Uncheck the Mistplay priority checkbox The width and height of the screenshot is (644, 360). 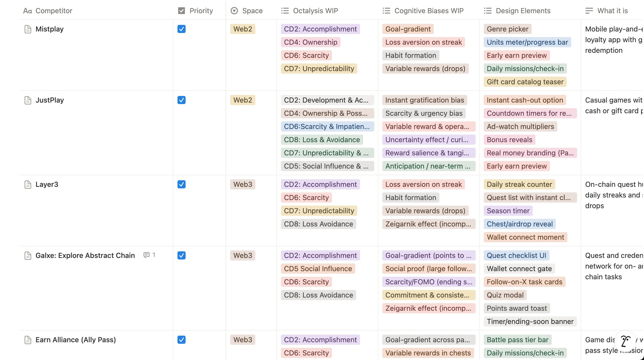click(182, 29)
